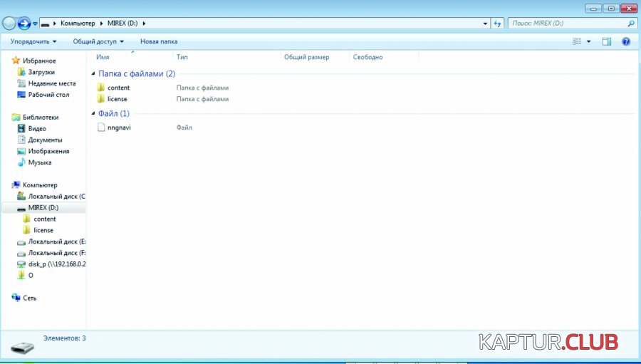Sort by the Имя column header
Viewport: 641px width, 364px height.
point(103,57)
